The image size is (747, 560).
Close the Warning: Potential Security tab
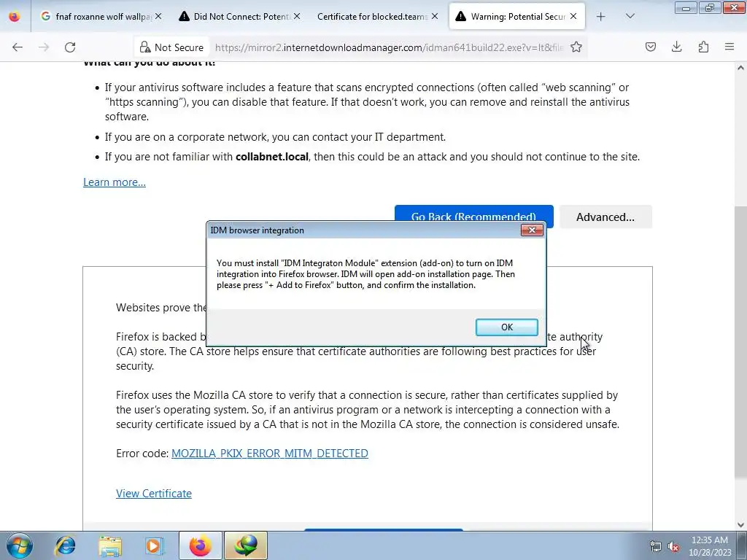[573, 16]
